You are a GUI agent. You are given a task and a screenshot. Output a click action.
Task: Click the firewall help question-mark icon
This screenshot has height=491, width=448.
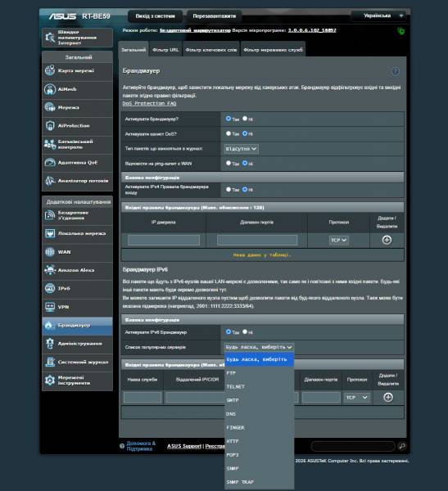click(x=396, y=71)
